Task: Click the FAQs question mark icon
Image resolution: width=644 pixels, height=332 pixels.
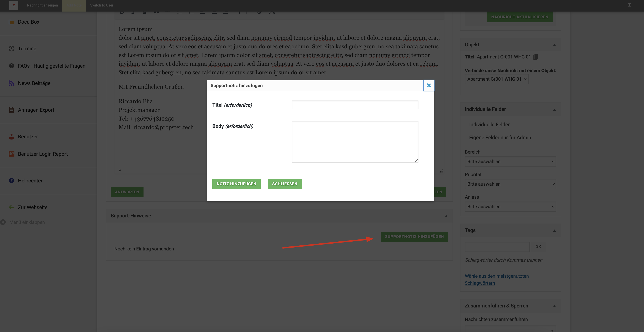Action: [12, 66]
